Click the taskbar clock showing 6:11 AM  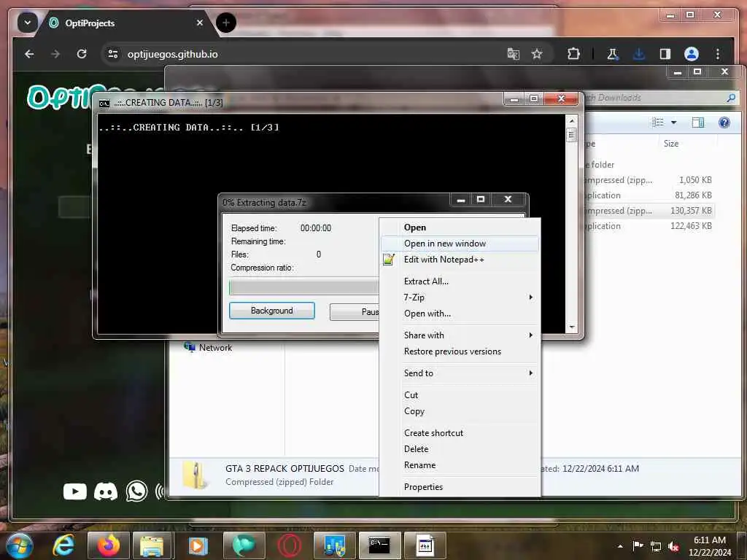pyautogui.click(x=709, y=546)
